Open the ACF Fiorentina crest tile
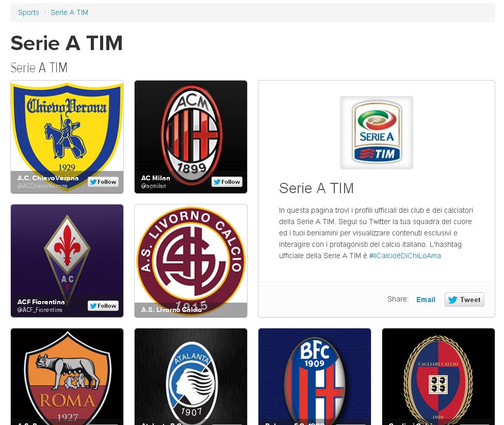The image size is (504, 425). coord(67,261)
